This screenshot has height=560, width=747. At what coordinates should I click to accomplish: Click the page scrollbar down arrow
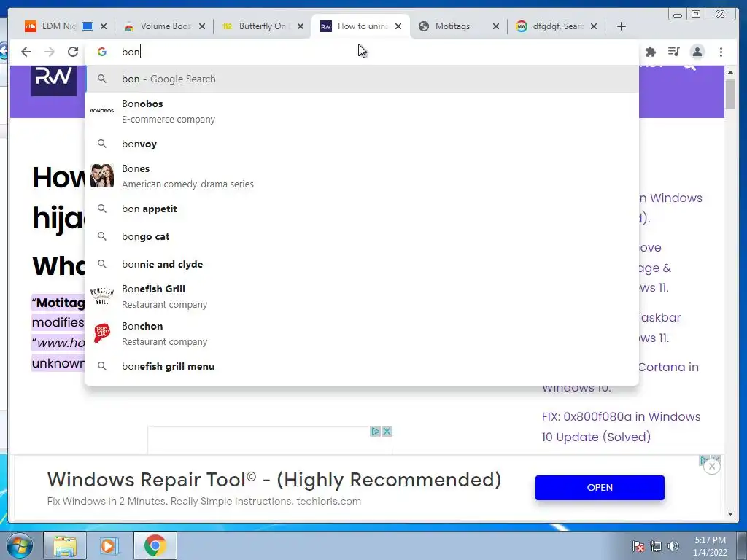click(x=731, y=514)
